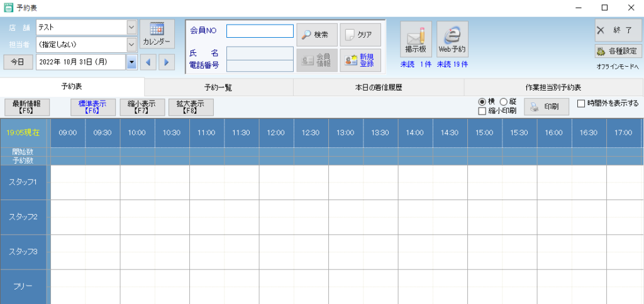Check 時間外を表示する checkbox

pos(581,103)
